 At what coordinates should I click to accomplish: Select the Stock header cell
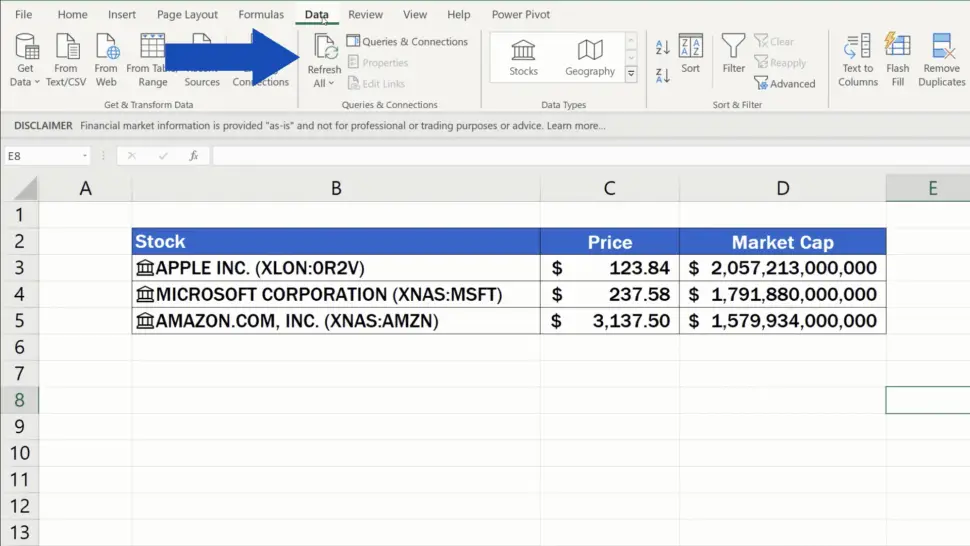(336, 241)
